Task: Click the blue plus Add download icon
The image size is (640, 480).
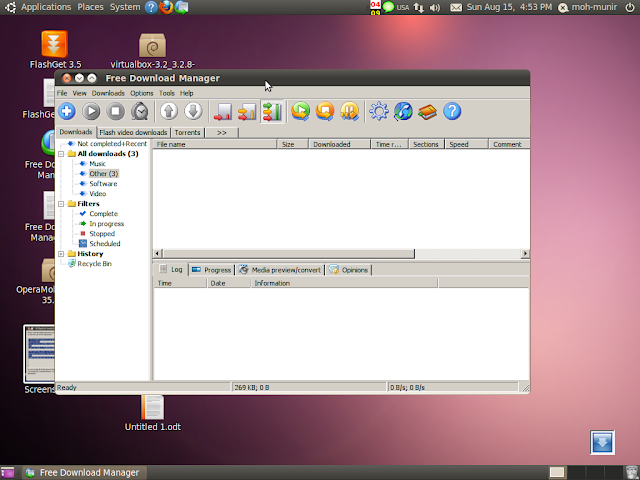Action: pyautogui.click(x=67, y=112)
